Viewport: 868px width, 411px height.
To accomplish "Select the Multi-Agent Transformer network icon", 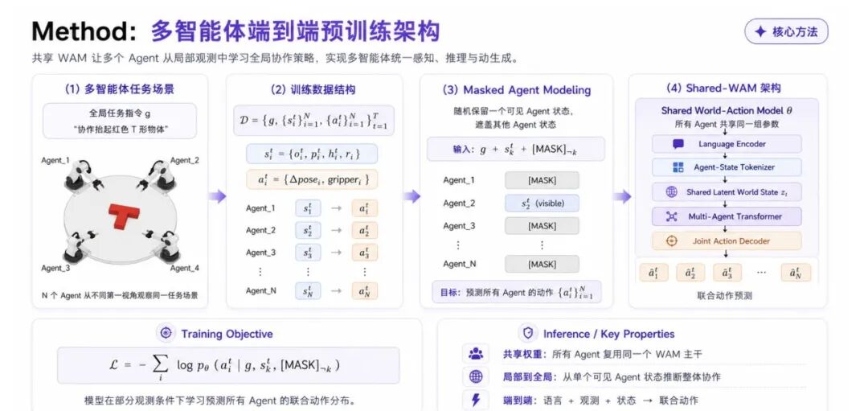I will click(x=671, y=216).
